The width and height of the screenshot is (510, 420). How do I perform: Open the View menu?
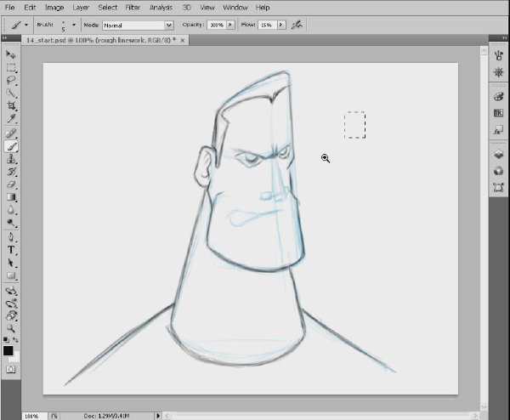[x=207, y=7]
